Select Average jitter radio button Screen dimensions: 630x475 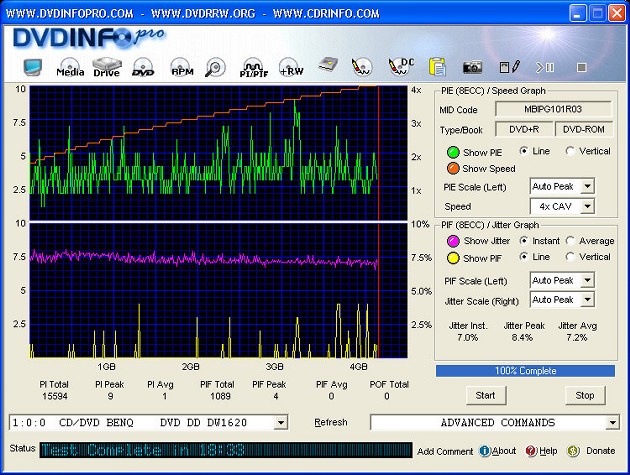click(570, 241)
